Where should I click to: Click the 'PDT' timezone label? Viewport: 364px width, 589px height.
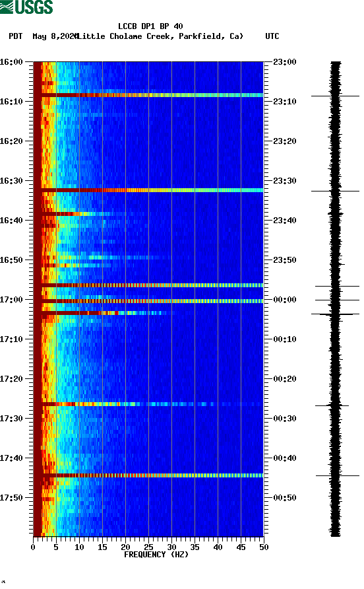click(x=15, y=36)
